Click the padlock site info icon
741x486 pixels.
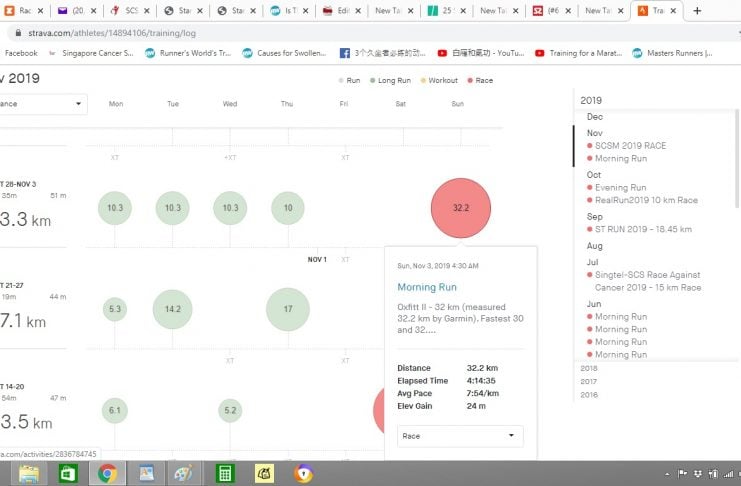click(x=18, y=33)
